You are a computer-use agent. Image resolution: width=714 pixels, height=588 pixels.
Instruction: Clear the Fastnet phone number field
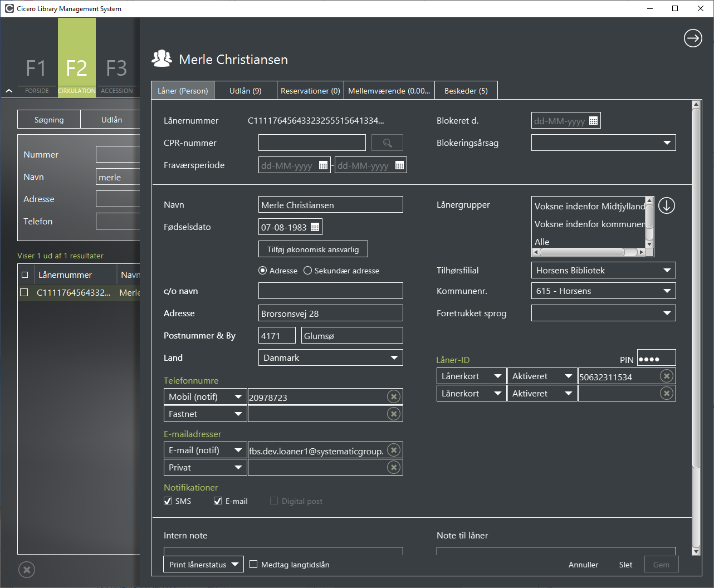coord(394,414)
